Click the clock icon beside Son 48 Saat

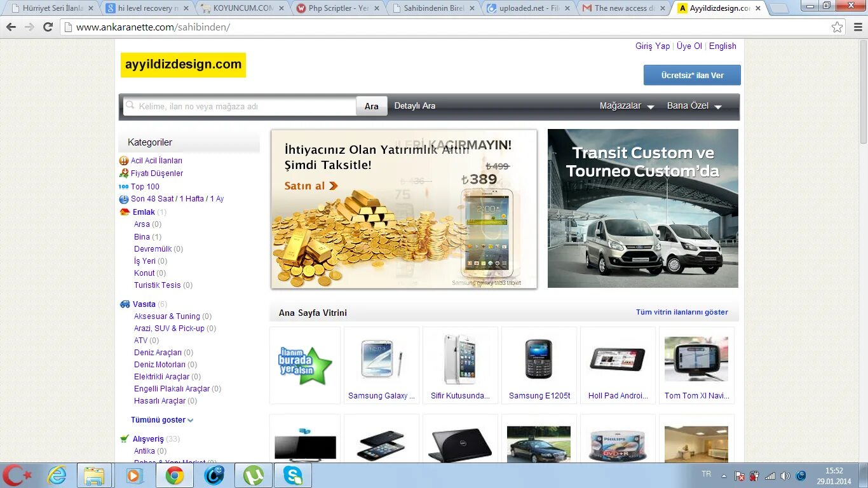(x=124, y=199)
